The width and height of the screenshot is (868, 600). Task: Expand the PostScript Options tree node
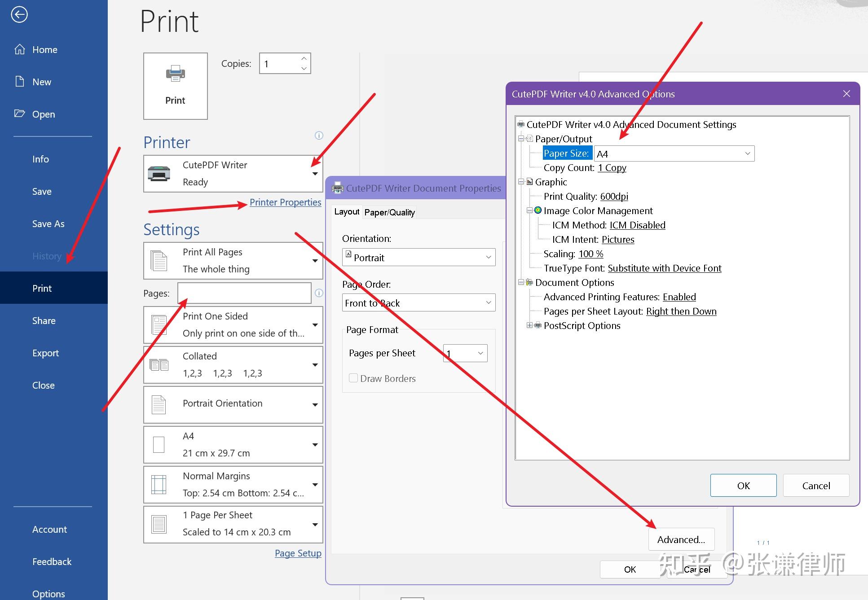click(529, 325)
